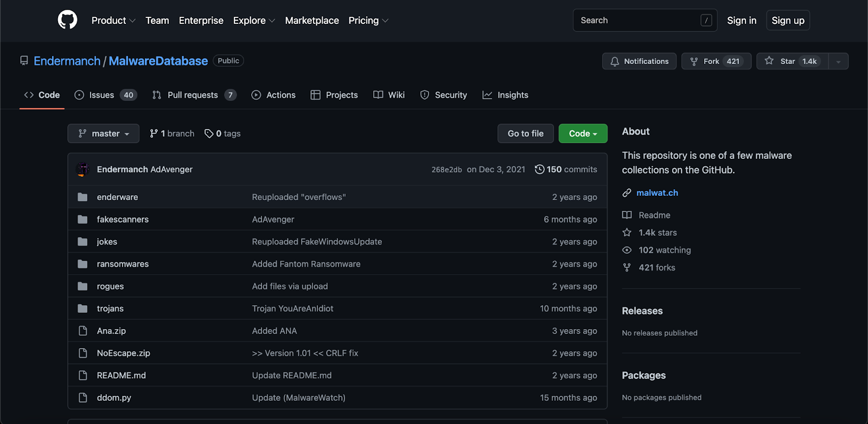
Task: Click the GitHub Octocat logo
Action: pos(67,20)
